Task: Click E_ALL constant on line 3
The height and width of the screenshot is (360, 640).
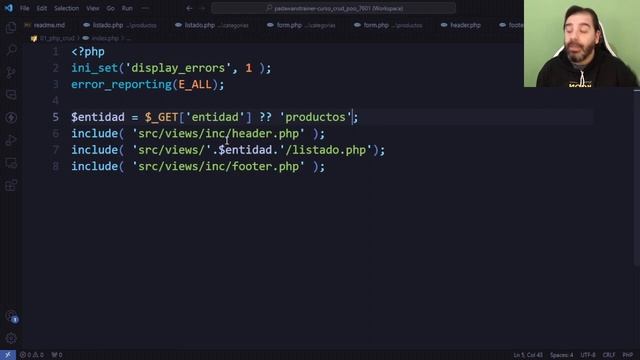Action: (195, 84)
